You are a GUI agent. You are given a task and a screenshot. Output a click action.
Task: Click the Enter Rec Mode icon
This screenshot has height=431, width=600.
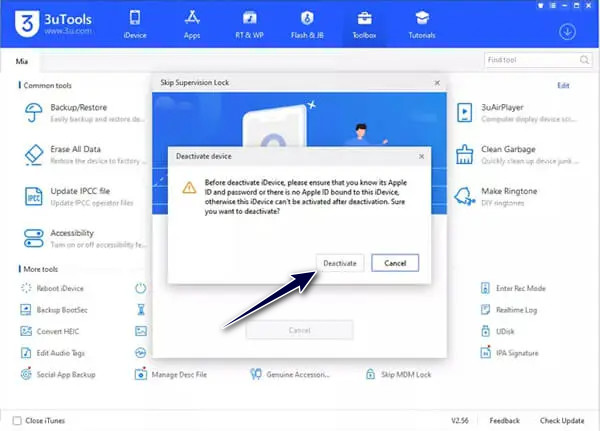point(485,288)
